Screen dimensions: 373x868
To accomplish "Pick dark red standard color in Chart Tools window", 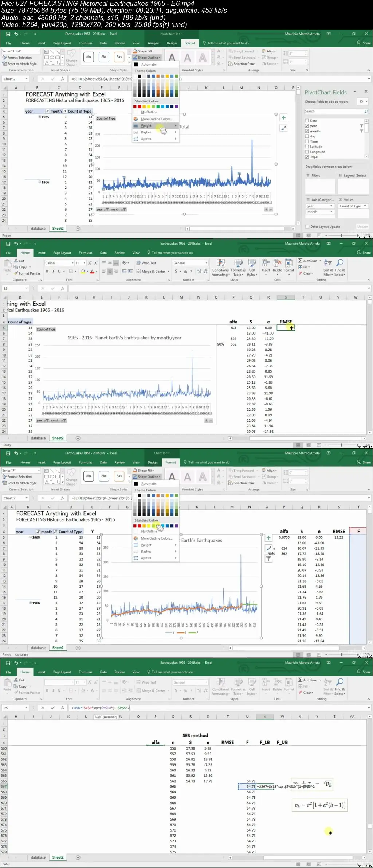I will point(135,526).
